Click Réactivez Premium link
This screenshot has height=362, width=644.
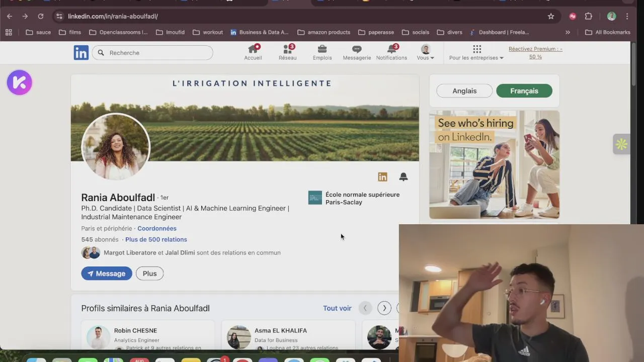point(535,53)
